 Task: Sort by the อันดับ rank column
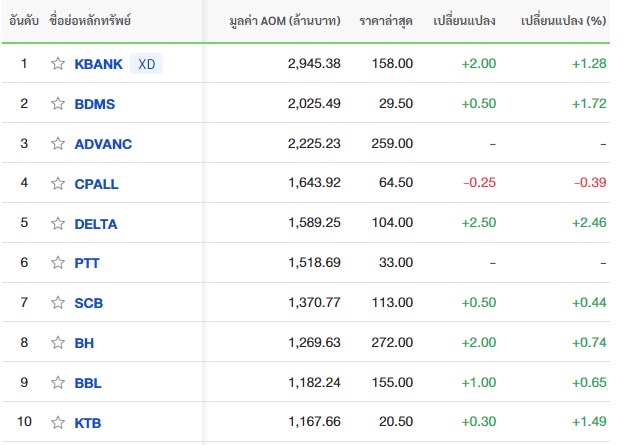[24, 21]
